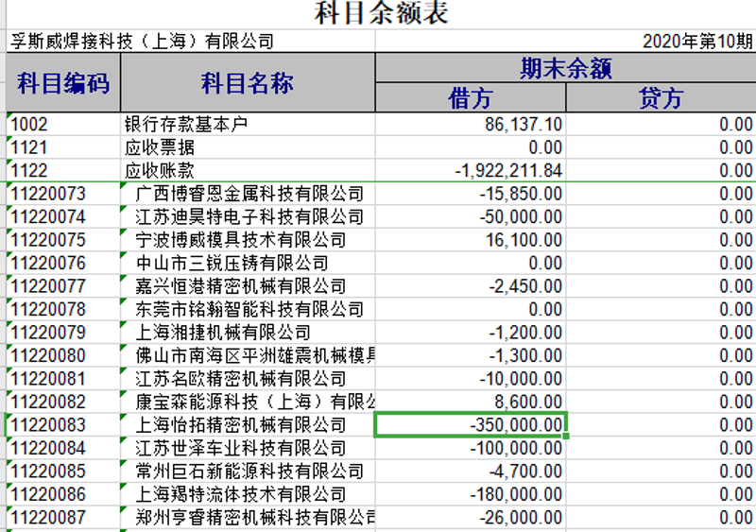Select the cell 银行存款基本户
This screenshot has height=532, width=756.
(248, 125)
